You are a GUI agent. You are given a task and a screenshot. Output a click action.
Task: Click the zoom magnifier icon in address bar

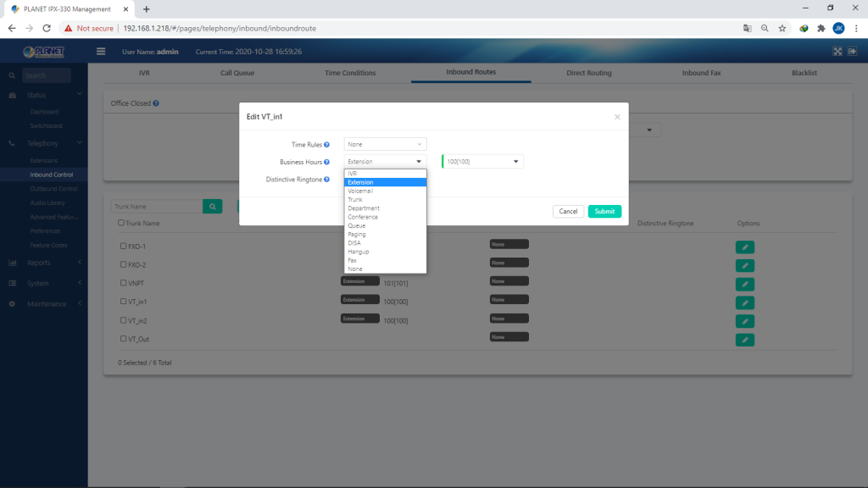tap(765, 28)
